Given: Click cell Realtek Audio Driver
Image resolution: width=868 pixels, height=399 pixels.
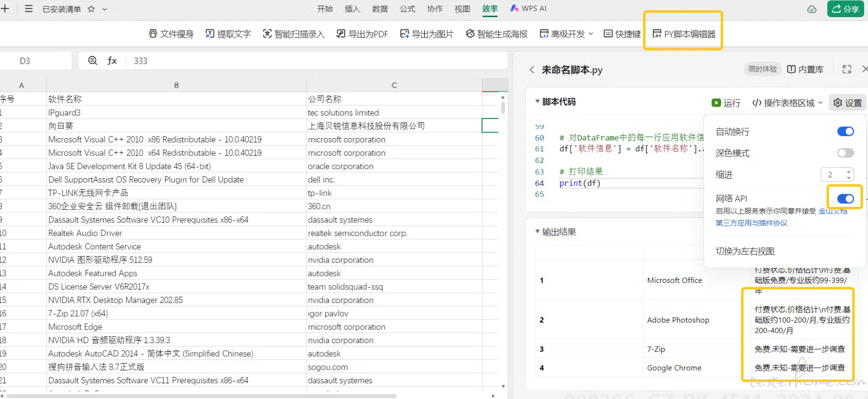Looking at the screenshot, I should tap(176, 233).
